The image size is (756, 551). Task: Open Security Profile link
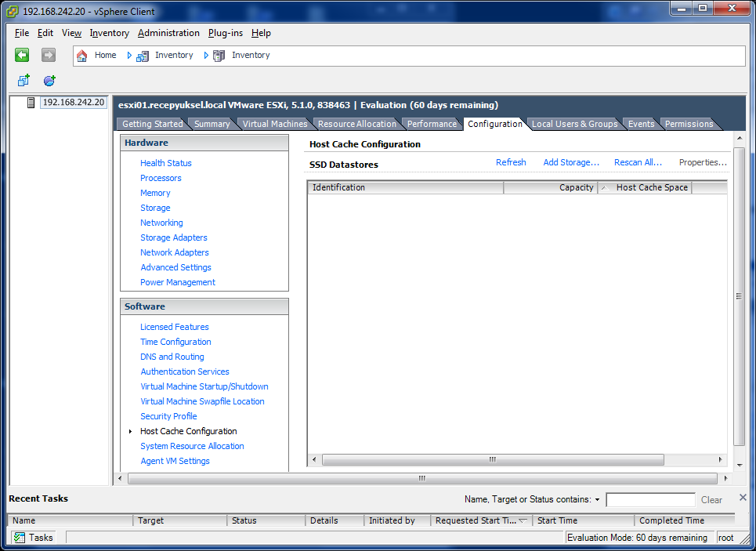(x=168, y=416)
